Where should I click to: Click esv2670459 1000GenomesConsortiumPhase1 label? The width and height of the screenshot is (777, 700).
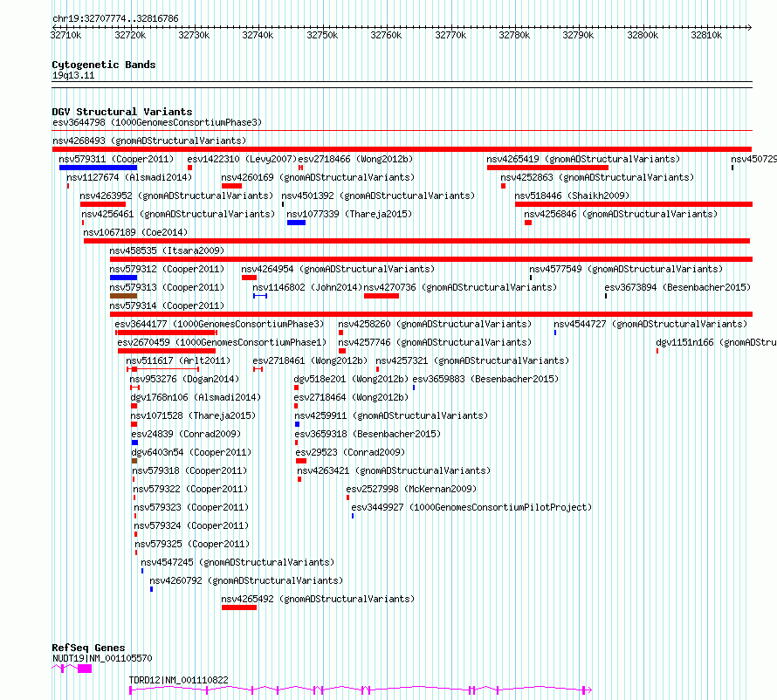click(x=222, y=342)
